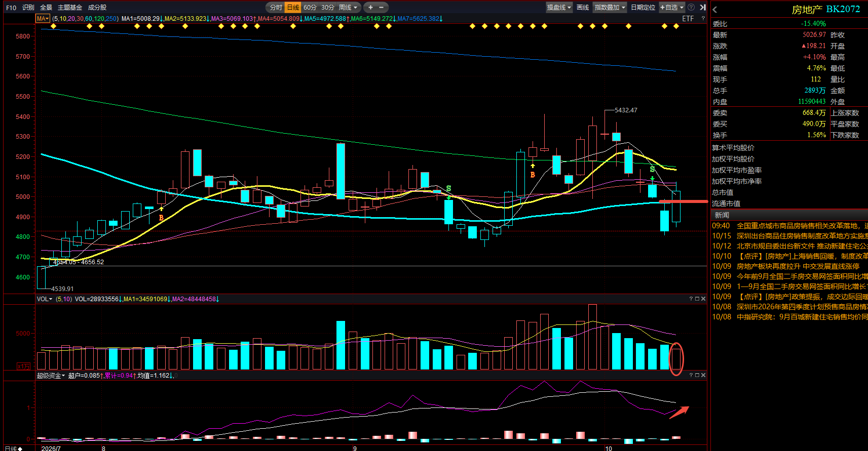The width and height of the screenshot is (868, 451).
Task: Click the 日期定位 date locate button
Action: (643, 7)
